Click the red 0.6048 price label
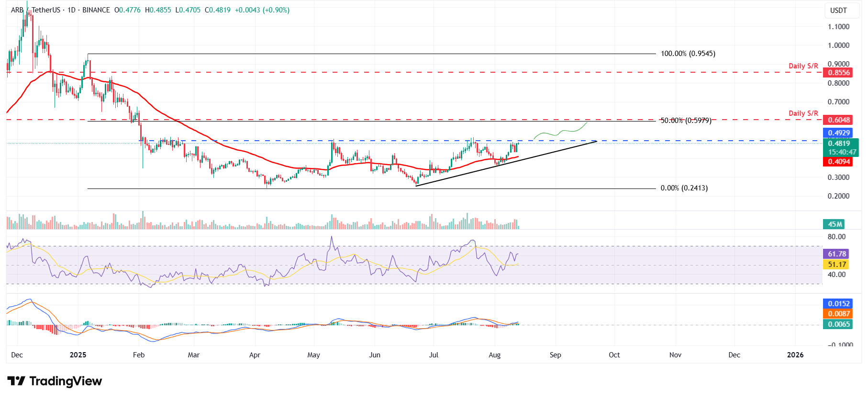Image resolution: width=868 pixels, height=399 pixels. pyautogui.click(x=839, y=120)
